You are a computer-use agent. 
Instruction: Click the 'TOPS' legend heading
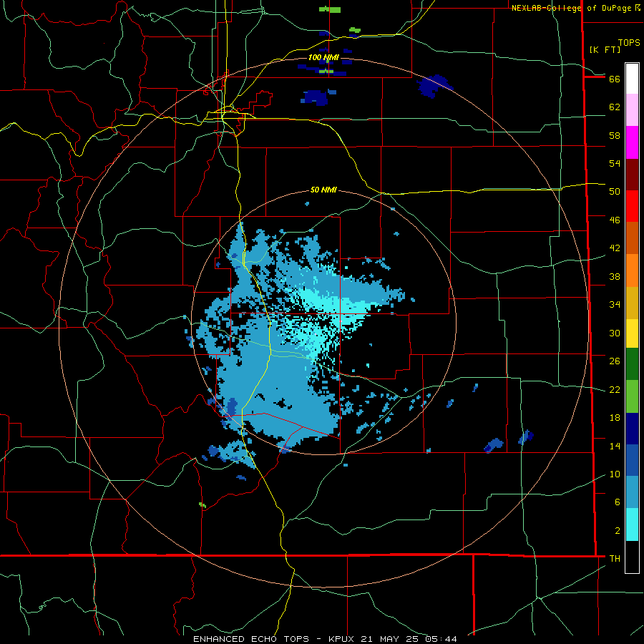tap(629, 42)
